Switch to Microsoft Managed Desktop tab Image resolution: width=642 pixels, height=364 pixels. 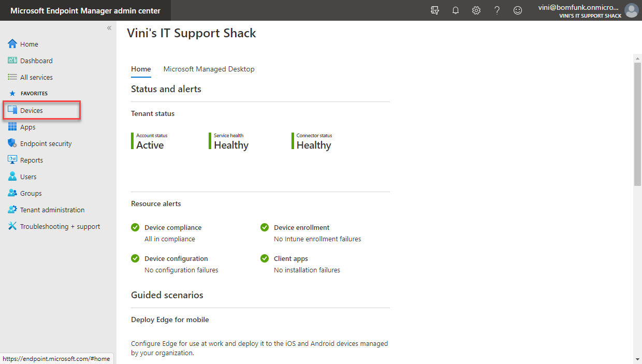tap(209, 69)
